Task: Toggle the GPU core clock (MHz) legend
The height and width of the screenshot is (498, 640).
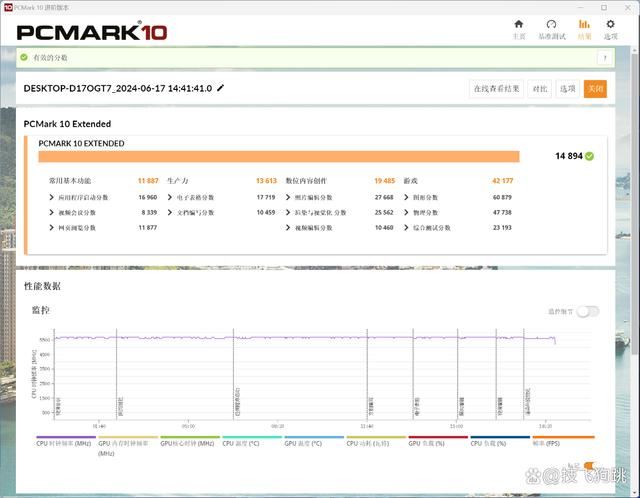Action: [190, 442]
